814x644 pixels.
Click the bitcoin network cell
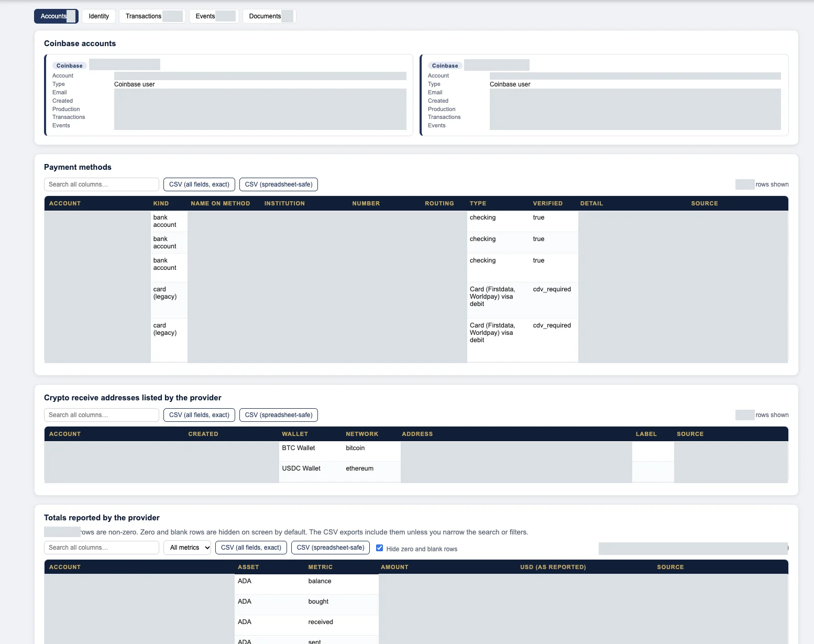click(355, 448)
